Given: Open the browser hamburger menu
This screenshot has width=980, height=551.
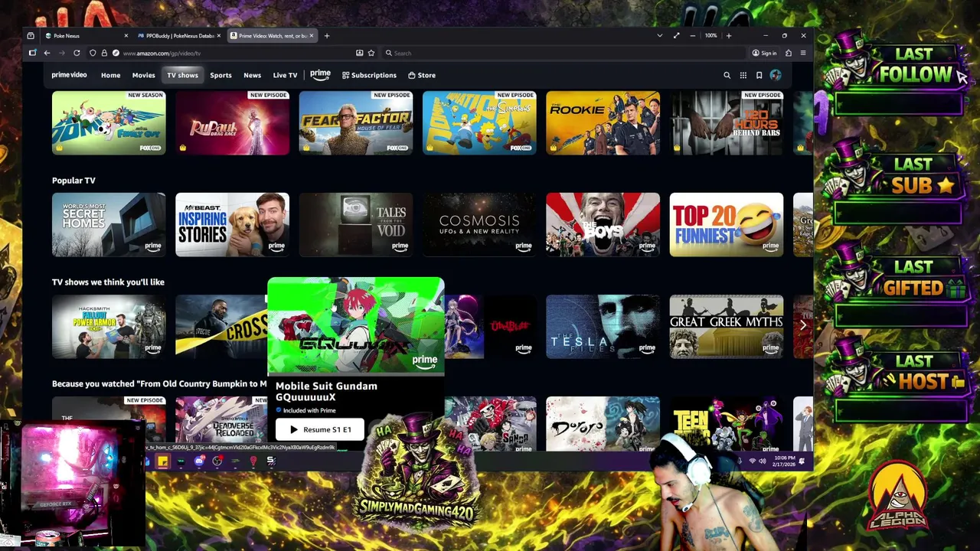Looking at the screenshot, I should point(802,53).
